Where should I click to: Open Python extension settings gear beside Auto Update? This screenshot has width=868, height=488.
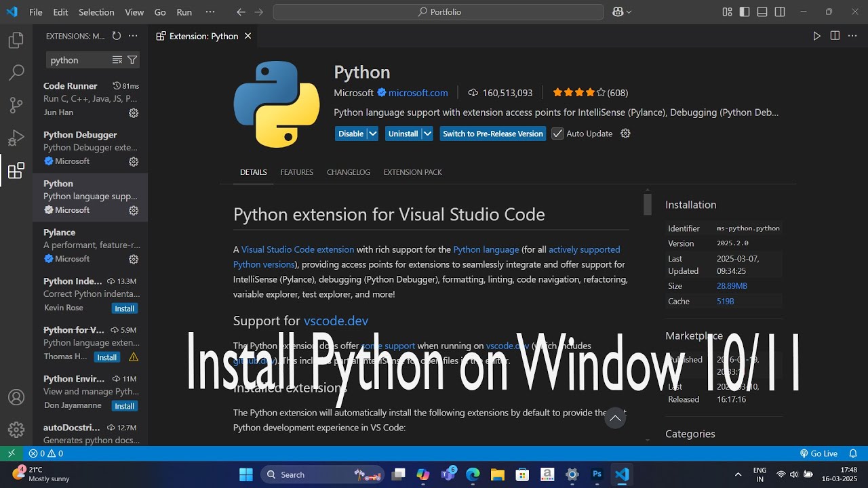625,134
